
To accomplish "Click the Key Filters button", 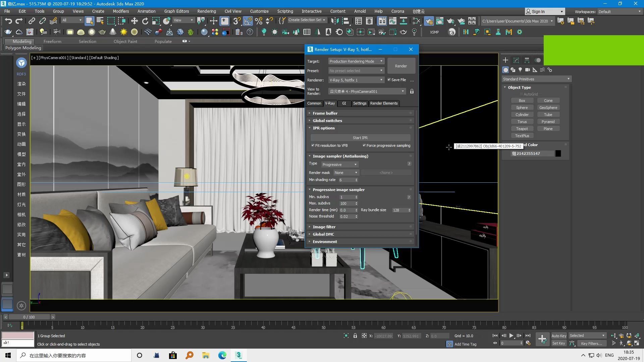I will point(591,343).
